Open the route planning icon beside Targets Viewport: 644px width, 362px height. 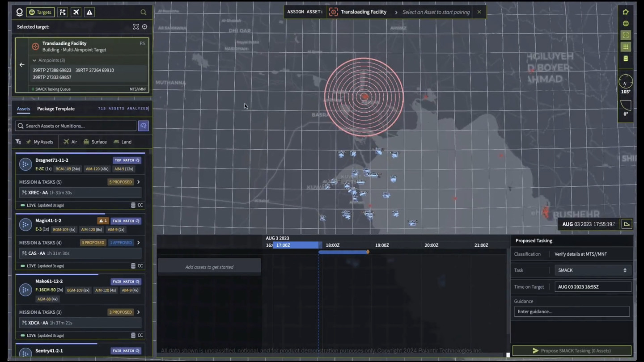tap(63, 12)
